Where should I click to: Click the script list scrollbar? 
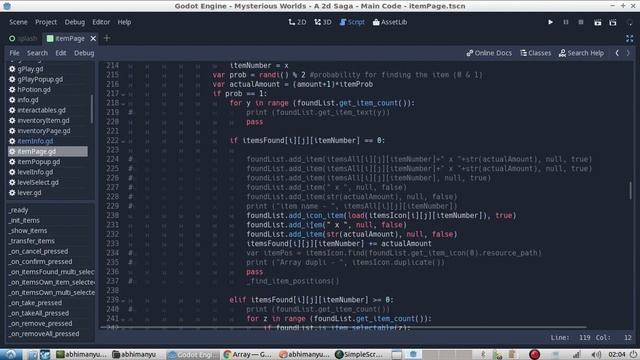click(x=91, y=109)
